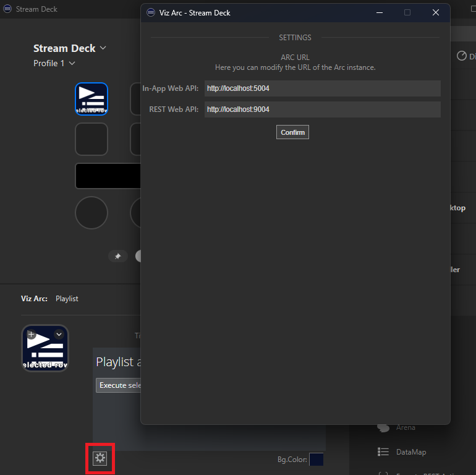Expand the Stream Deck device dropdown
The width and height of the screenshot is (476, 475).
[103, 48]
